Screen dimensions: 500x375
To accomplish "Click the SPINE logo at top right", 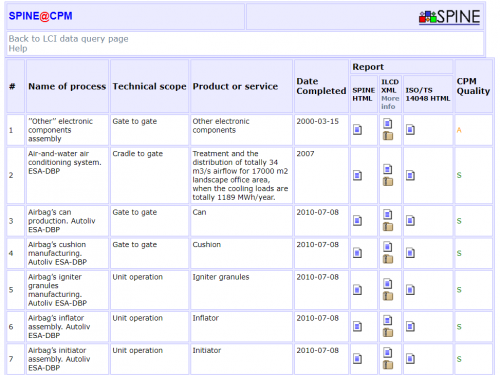I will [449, 17].
